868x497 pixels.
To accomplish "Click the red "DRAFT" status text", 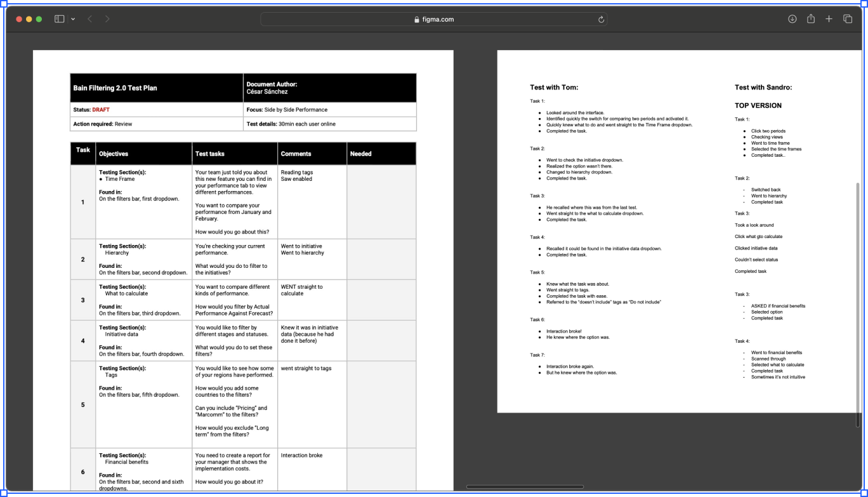I will click(101, 110).
